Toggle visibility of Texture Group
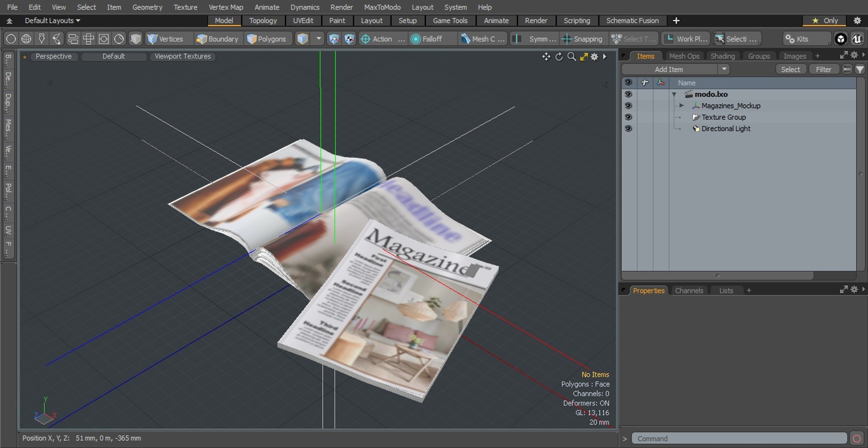This screenshot has width=868, height=448. pos(628,117)
